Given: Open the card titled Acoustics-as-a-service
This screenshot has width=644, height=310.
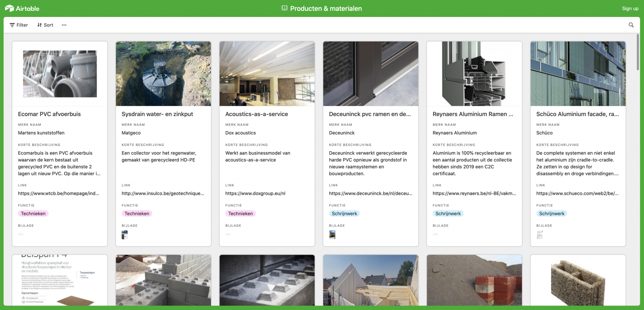Looking at the screenshot, I should (x=257, y=114).
